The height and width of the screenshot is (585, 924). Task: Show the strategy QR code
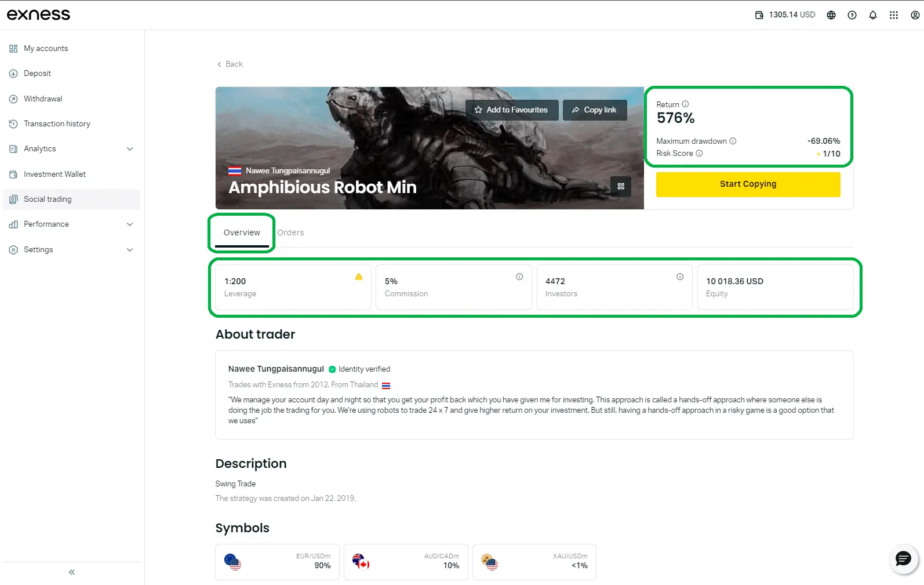tap(621, 186)
